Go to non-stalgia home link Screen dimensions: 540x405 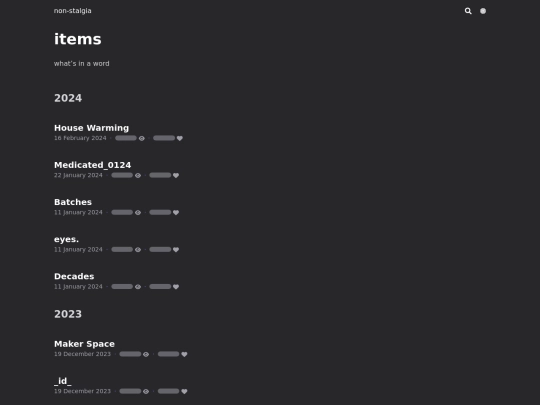(x=73, y=11)
